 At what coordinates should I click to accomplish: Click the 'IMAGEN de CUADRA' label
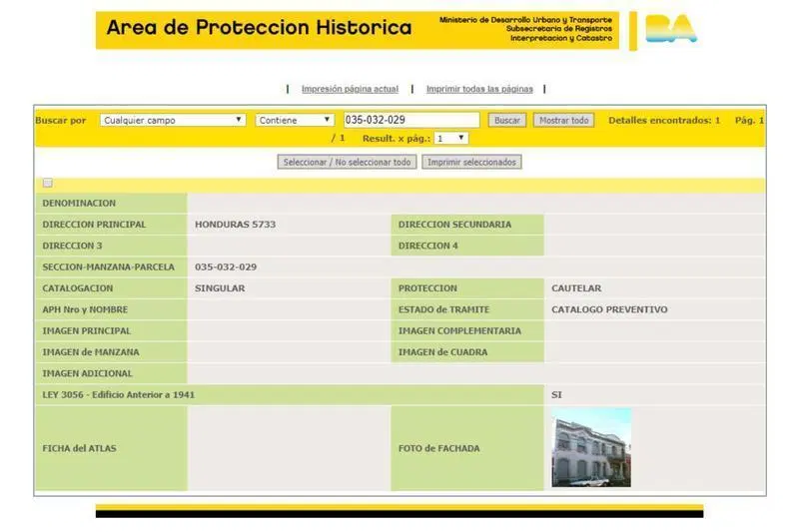click(442, 352)
